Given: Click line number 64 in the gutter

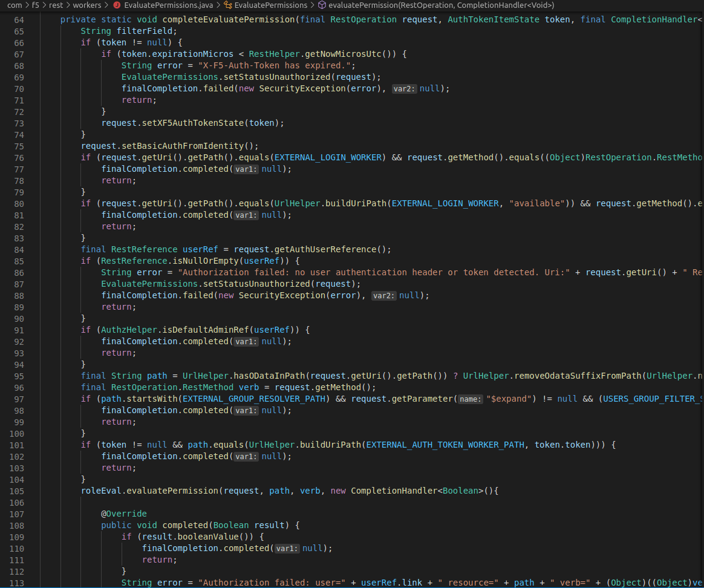Looking at the screenshot, I should tap(19, 19).
